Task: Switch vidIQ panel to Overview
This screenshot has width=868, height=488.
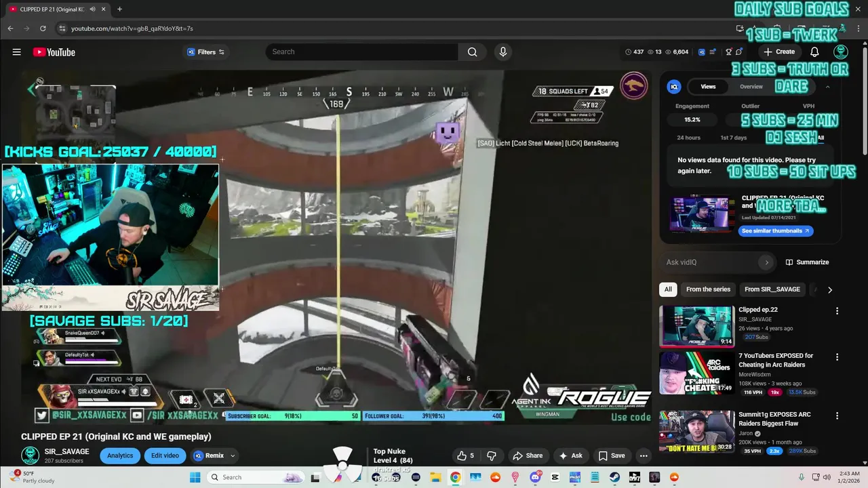Action: 751,87
